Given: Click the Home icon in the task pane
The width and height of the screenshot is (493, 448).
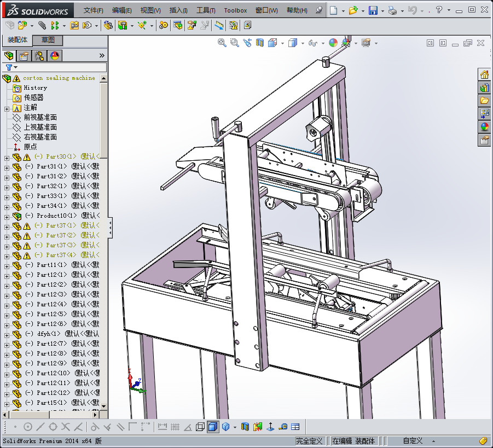Looking at the screenshot, I should (484, 75).
